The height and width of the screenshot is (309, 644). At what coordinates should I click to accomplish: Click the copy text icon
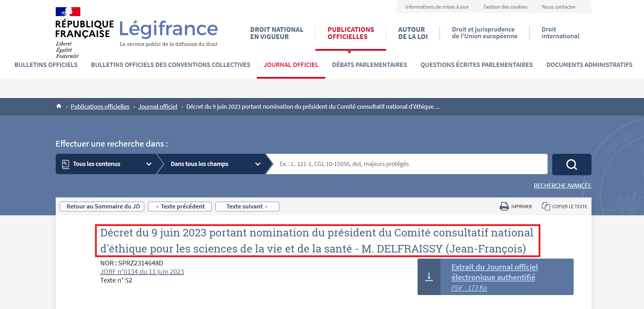click(x=545, y=206)
